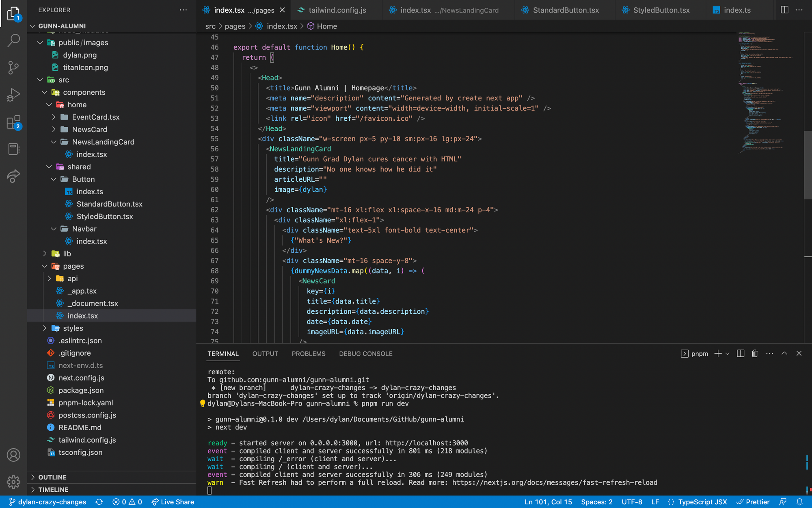Expand the lib folder
The image size is (812, 508).
[x=112, y=254]
